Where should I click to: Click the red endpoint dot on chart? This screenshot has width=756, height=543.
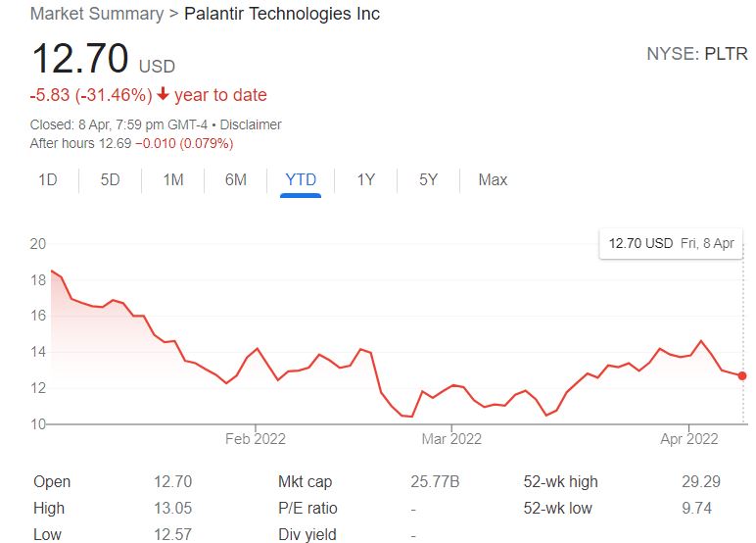(x=742, y=375)
